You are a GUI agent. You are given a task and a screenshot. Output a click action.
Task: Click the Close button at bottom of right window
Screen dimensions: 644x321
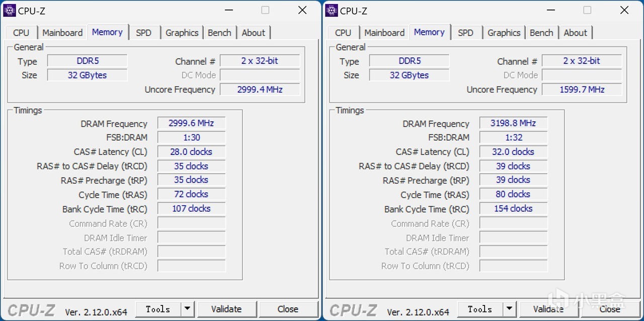pyautogui.click(x=610, y=309)
